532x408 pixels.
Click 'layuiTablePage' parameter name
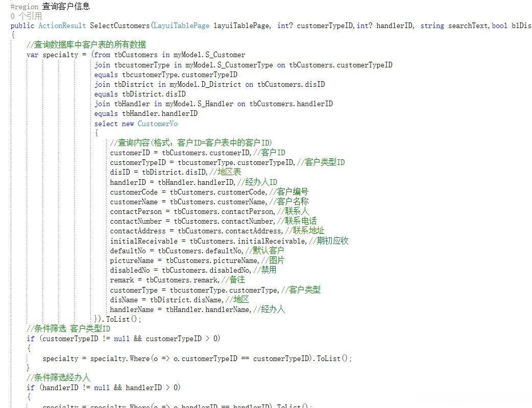[241, 26]
